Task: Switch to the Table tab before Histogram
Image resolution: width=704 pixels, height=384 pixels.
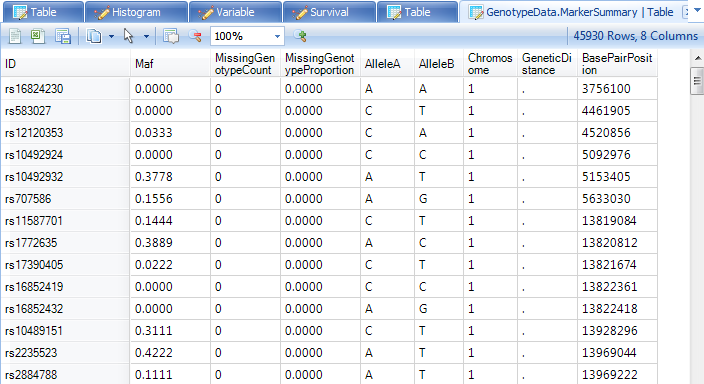Action: pyautogui.click(x=43, y=12)
